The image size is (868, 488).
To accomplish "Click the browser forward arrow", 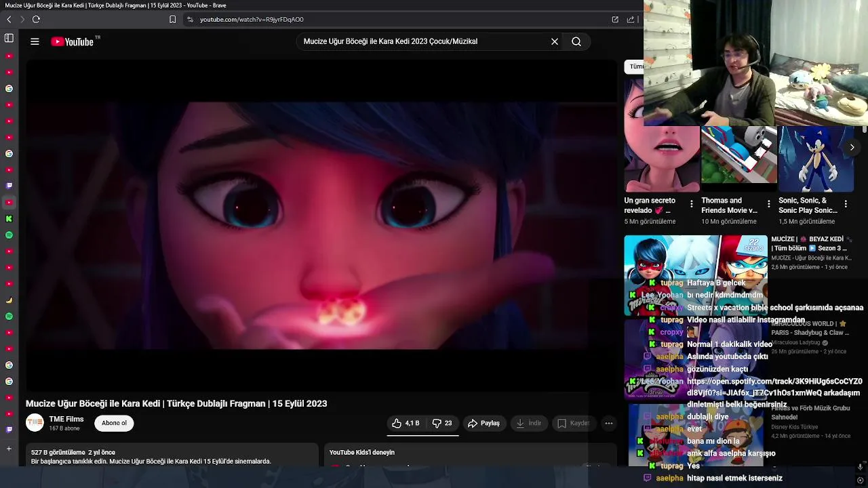I will pyautogui.click(x=22, y=20).
